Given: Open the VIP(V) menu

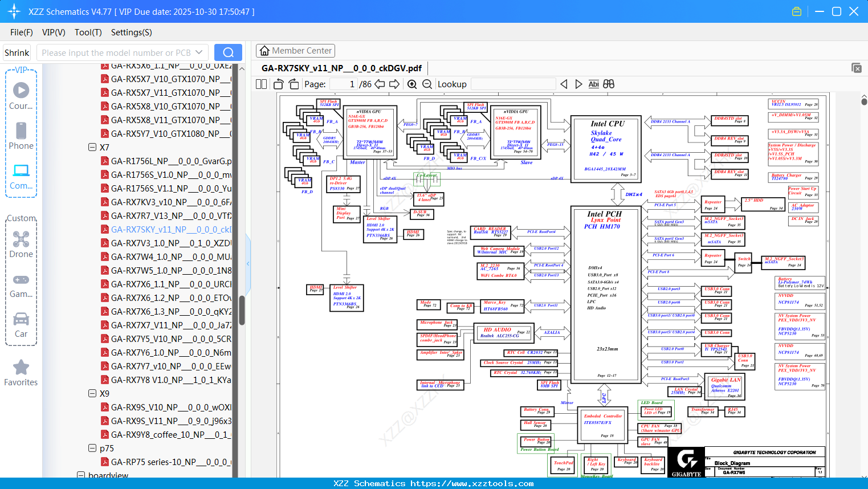Looking at the screenshot, I should point(54,32).
